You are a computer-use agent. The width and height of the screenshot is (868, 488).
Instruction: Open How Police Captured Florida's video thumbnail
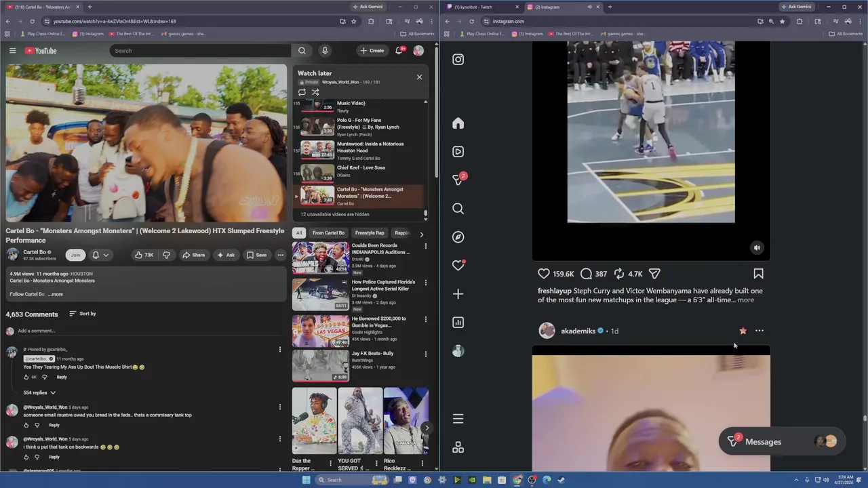(x=320, y=294)
